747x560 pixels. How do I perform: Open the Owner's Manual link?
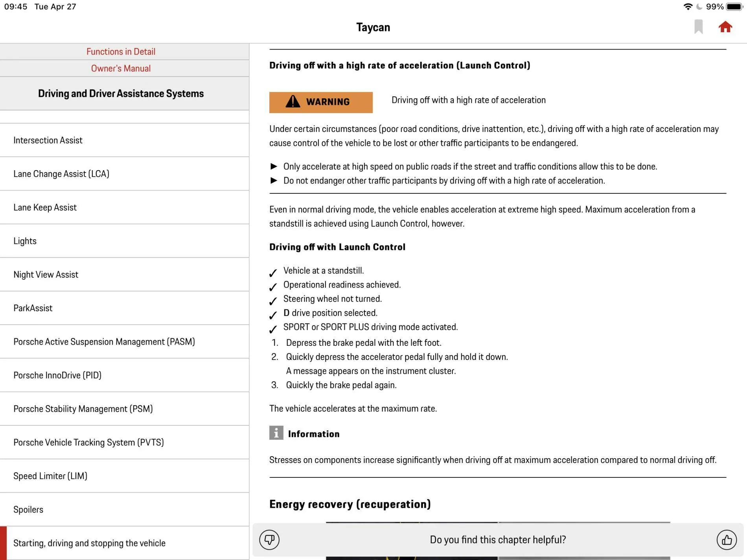121,68
